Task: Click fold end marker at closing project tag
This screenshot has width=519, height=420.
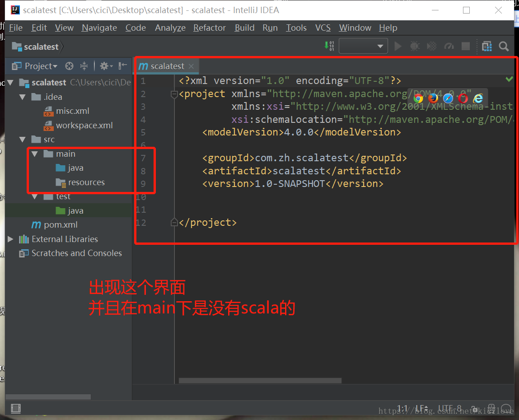Action: (174, 222)
